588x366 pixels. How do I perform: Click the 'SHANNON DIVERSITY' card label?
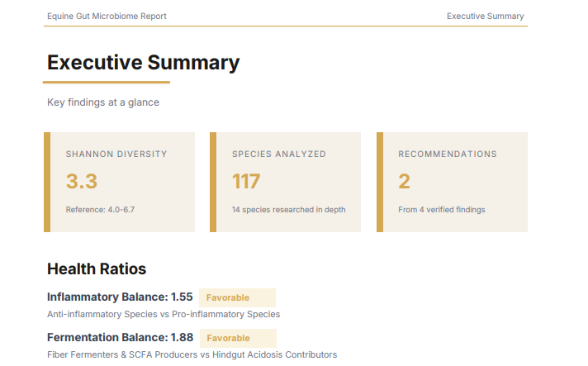116,154
